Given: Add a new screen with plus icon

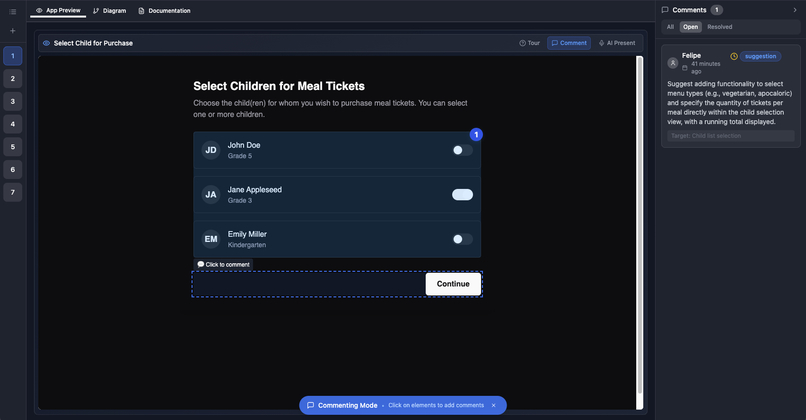Looking at the screenshot, I should (x=13, y=31).
